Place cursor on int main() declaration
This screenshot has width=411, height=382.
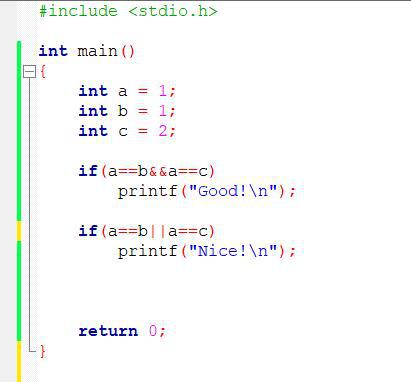(87, 51)
